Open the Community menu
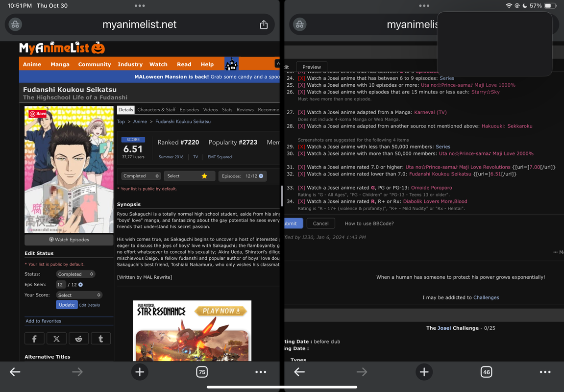 click(95, 64)
